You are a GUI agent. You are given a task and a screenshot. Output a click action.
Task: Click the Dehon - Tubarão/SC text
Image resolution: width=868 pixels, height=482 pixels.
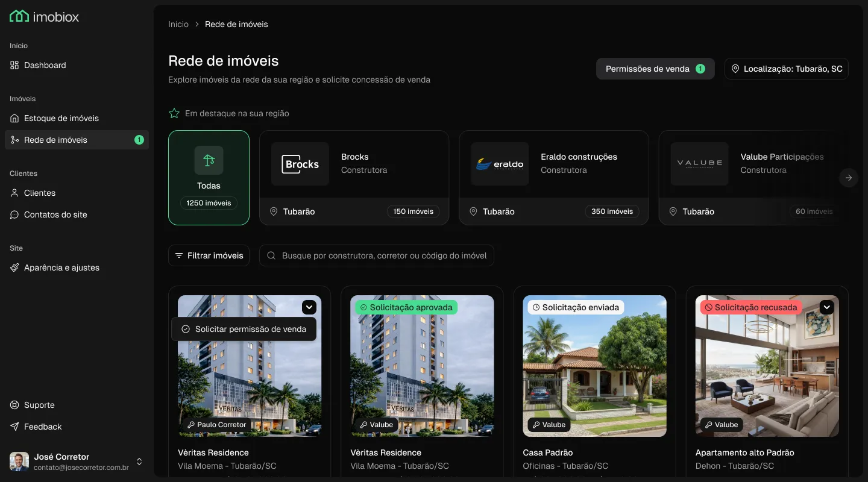coord(735,466)
